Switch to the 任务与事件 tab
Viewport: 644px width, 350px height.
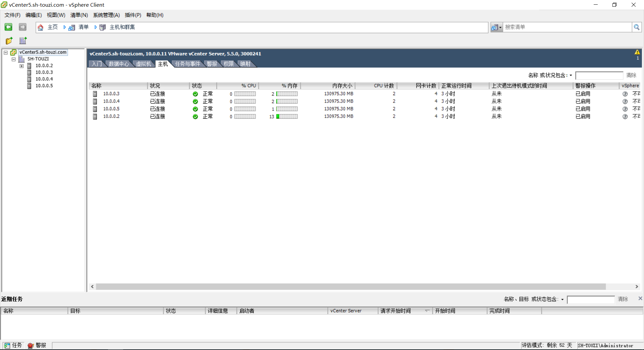coord(187,64)
